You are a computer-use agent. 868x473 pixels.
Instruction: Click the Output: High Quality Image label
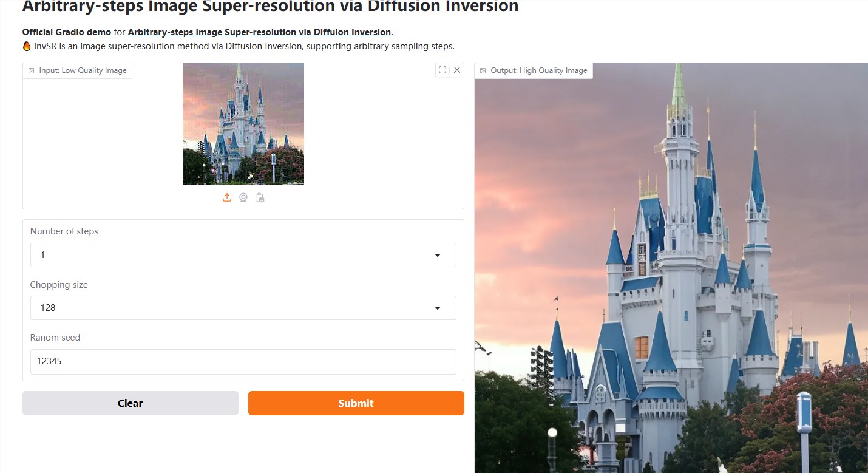click(x=538, y=70)
